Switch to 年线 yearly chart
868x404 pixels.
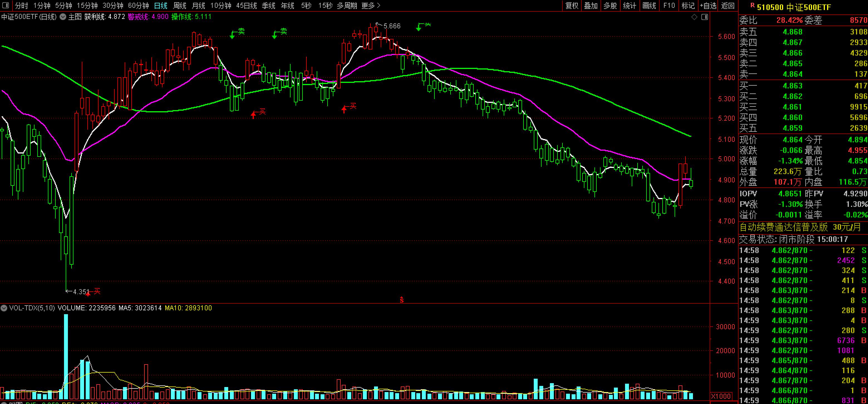(x=287, y=5)
